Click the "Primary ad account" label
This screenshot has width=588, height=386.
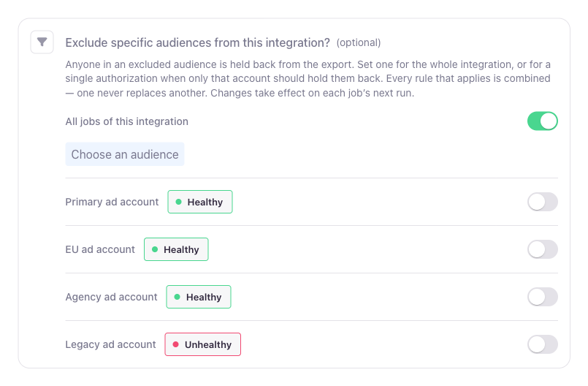tap(112, 202)
